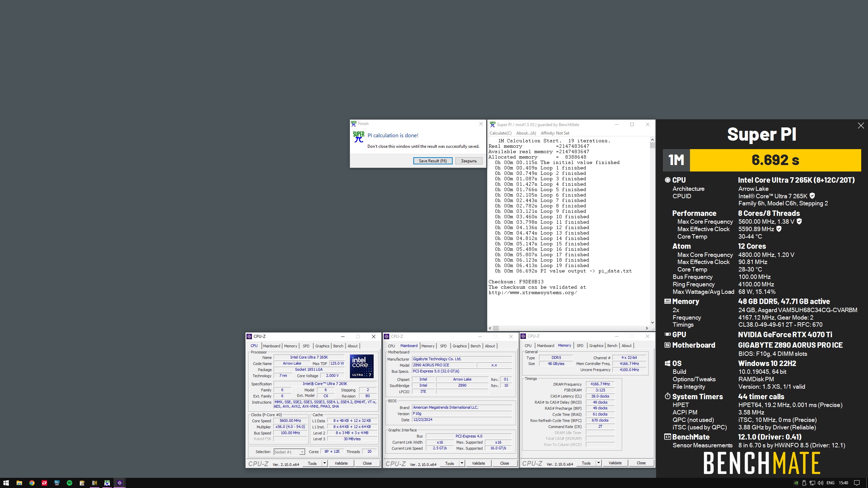Switch to CPU tab in Memory CPU-Z window
This screenshot has width=868, height=488.
pyautogui.click(x=528, y=346)
